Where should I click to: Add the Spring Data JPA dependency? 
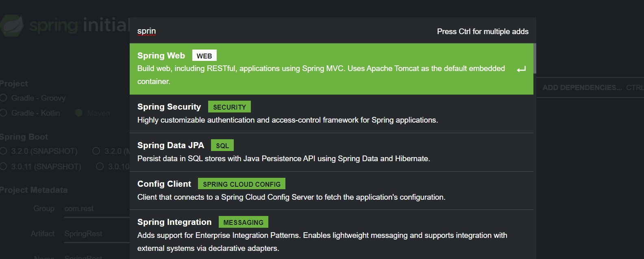(331, 152)
